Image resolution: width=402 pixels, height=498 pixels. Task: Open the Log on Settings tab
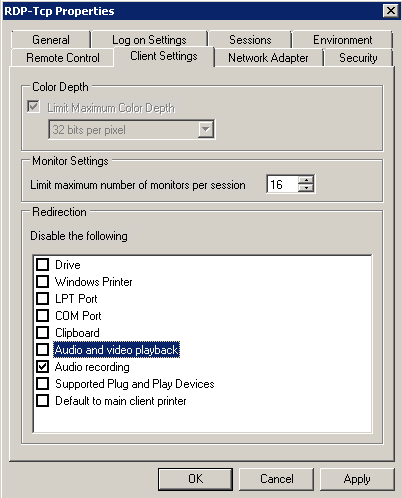pos(149,40)
